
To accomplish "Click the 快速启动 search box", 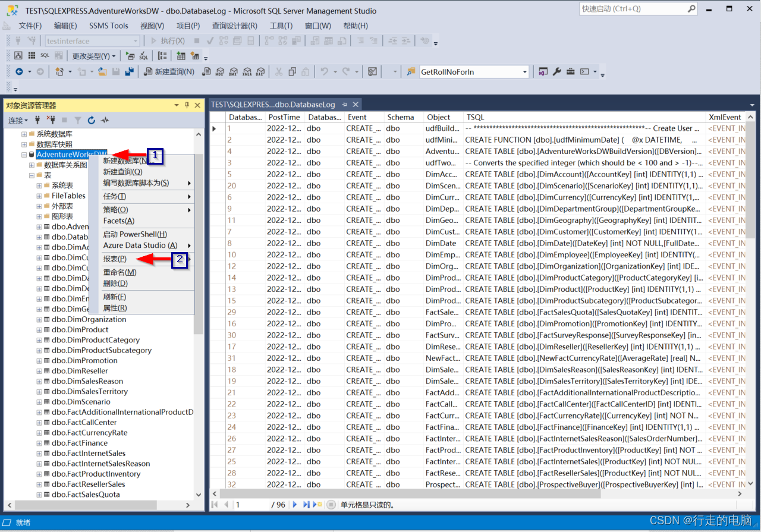I will [x=638, y=9].
